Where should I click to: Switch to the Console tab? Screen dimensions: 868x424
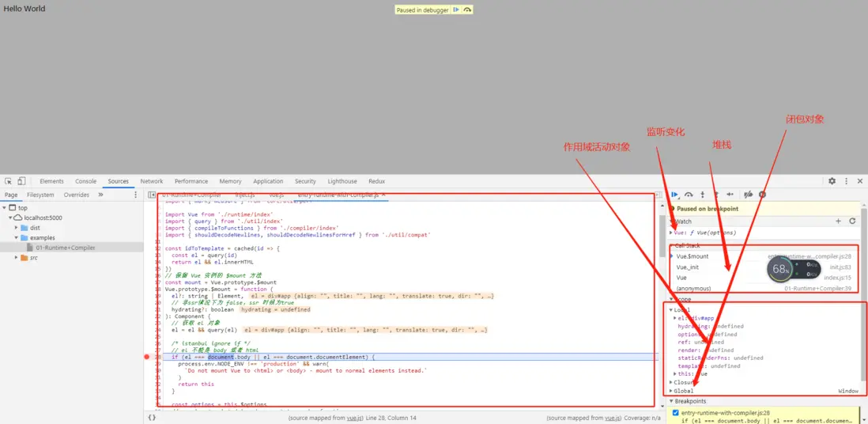pyautogui.click(x=86, y=181)
